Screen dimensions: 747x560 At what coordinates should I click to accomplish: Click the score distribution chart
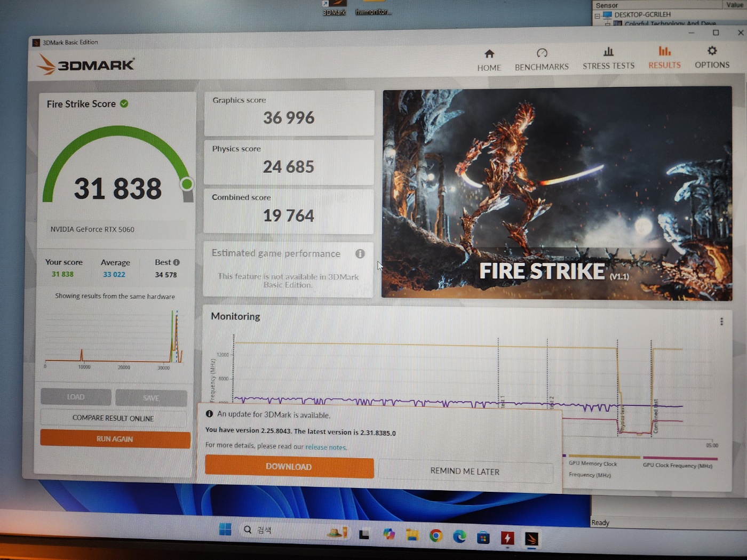pos(114,339)
